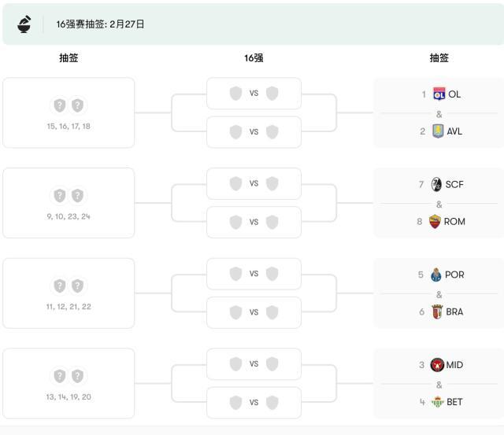The height and width of the screenshot is (435, 504).
Task: Select the draw pot 13, 14, 19, 20
Action: (69, 384)
